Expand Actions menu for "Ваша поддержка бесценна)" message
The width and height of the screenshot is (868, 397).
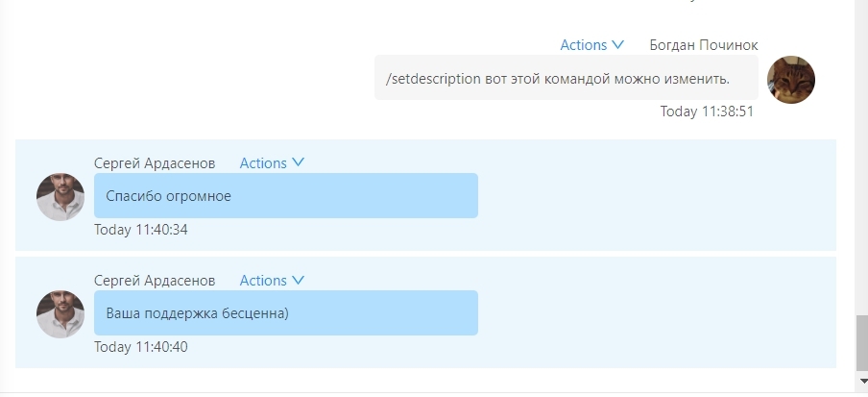(x=263, y=281)
